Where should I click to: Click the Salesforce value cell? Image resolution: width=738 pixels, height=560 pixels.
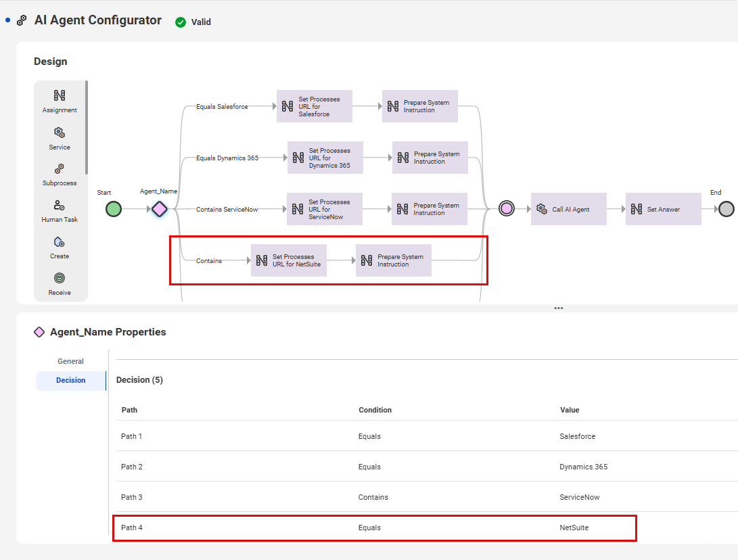click(578, 436)
